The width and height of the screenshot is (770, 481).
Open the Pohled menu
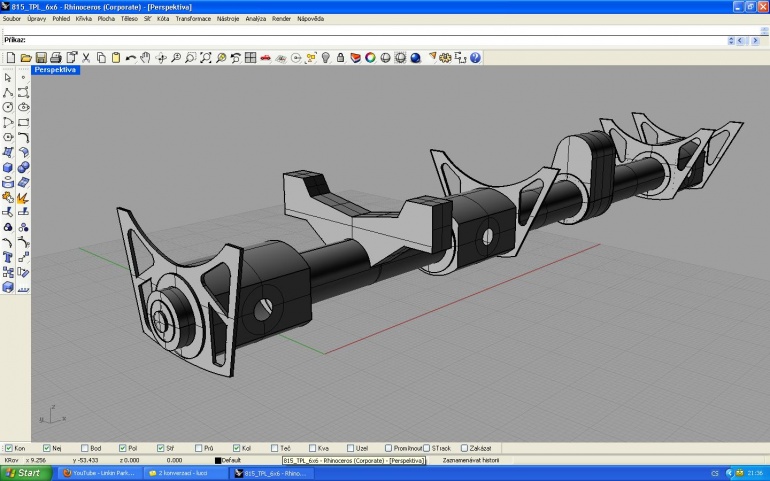click(61, 19)
